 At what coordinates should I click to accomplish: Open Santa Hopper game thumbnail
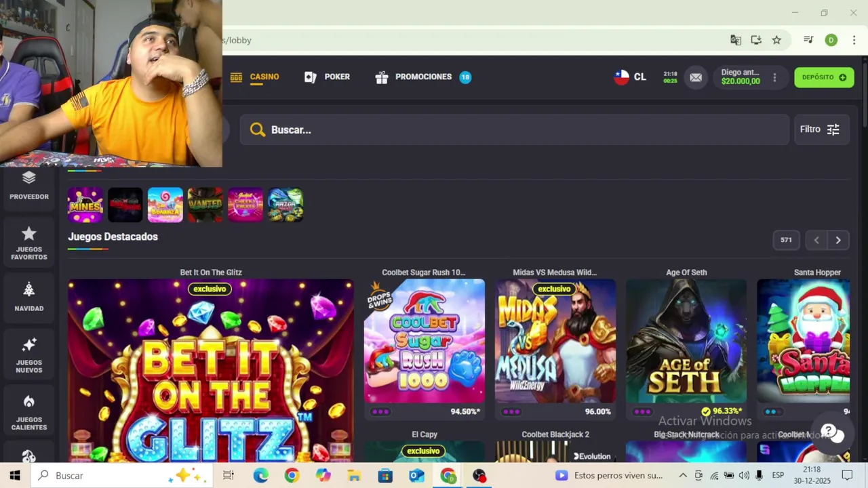coord(803,341)
